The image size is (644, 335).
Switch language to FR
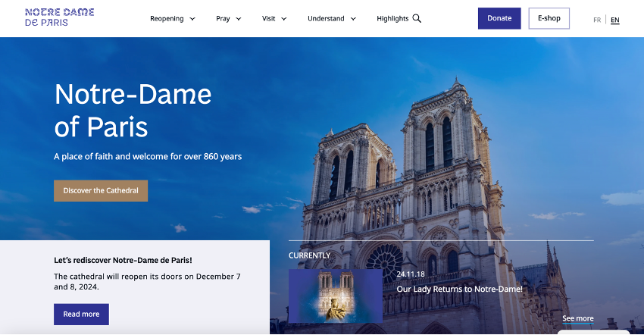[597, 20]
